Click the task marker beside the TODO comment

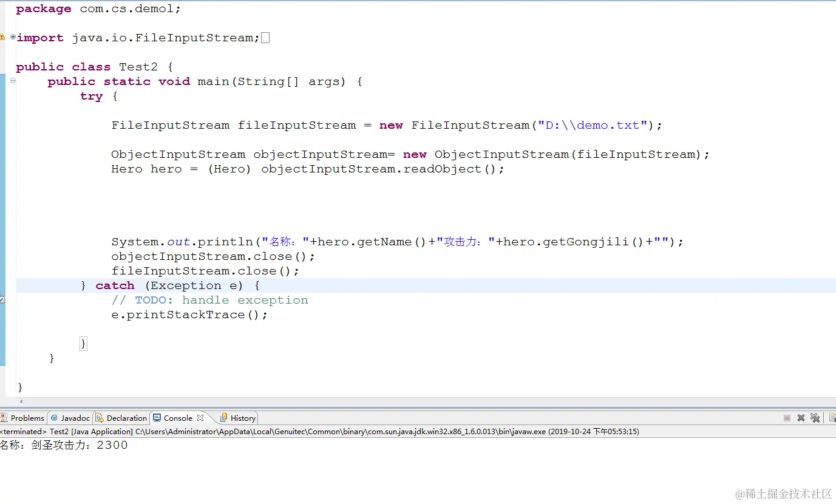pos(2,300)
